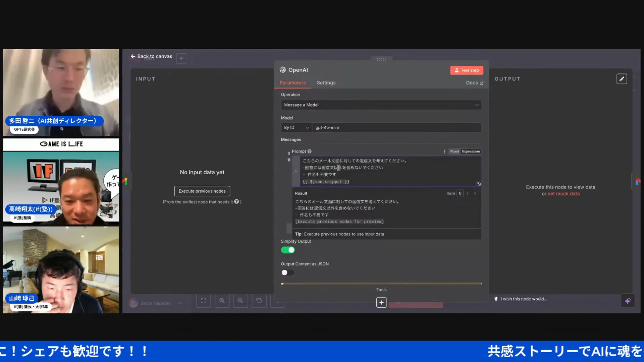Click the next node connector on output panel edge
This screenshot has width=644, height=362.
click(637, 181)
